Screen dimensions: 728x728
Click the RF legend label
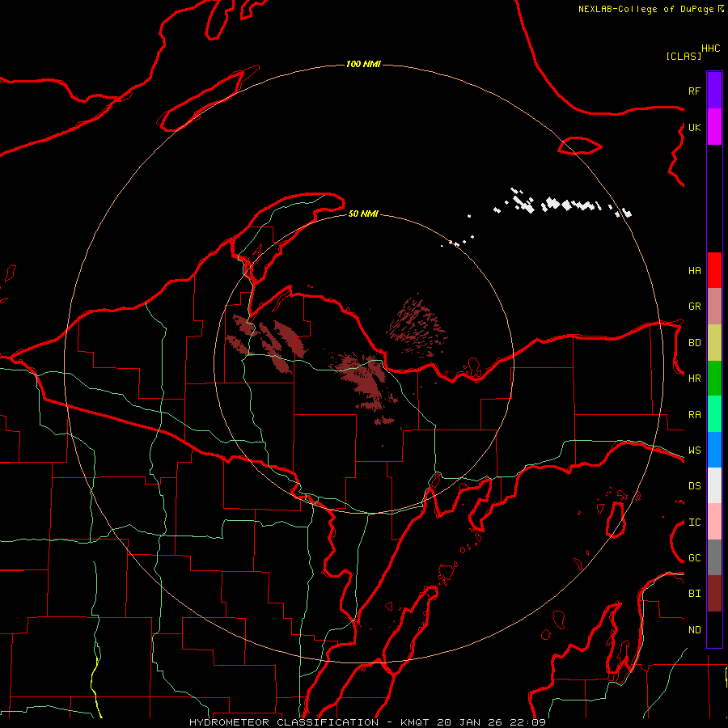694,91
